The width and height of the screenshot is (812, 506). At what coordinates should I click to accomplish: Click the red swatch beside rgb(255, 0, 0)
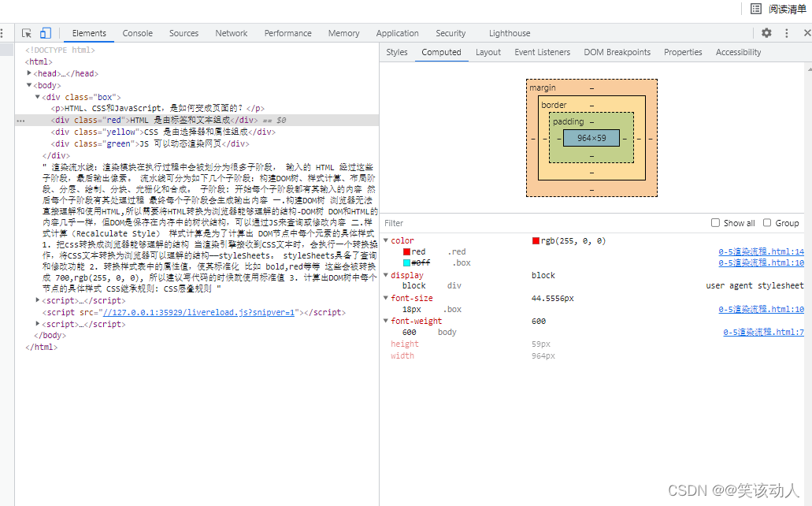(536, 240)
